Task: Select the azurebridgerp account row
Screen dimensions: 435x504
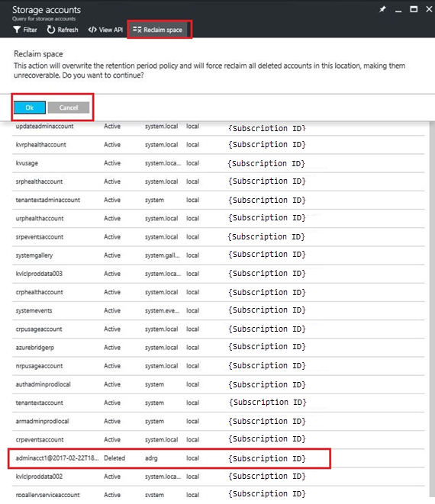Action: pos(218,348)
